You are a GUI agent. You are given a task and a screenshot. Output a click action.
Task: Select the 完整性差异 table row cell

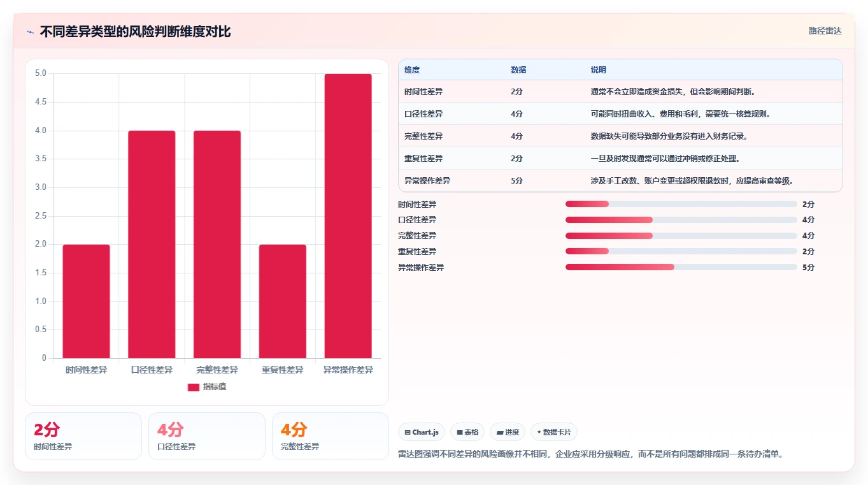coord(423,136)
